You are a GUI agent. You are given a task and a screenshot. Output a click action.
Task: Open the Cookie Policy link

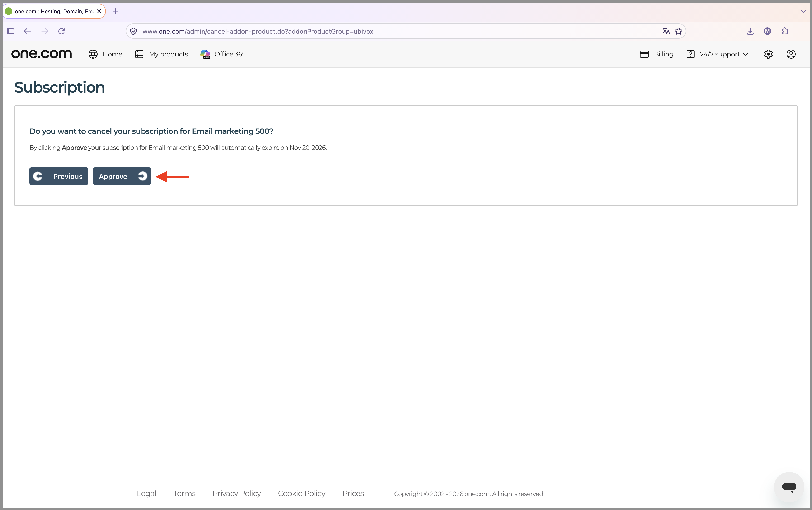point(302,493)
